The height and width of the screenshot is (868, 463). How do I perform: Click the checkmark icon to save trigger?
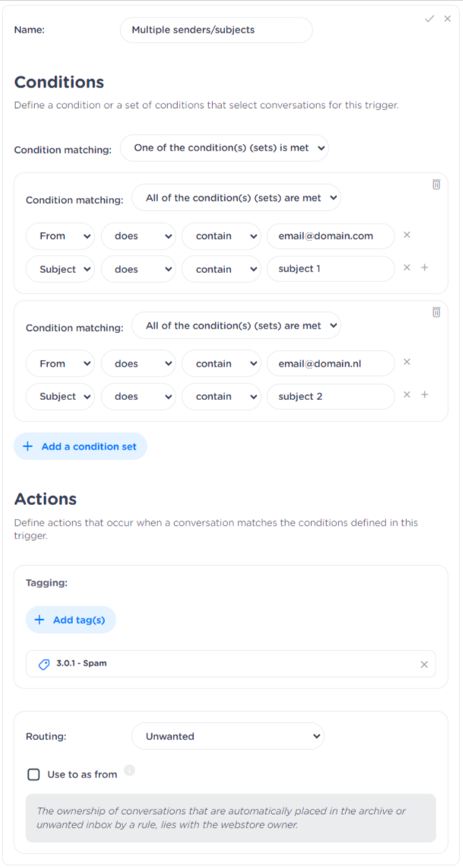[430, 18]
